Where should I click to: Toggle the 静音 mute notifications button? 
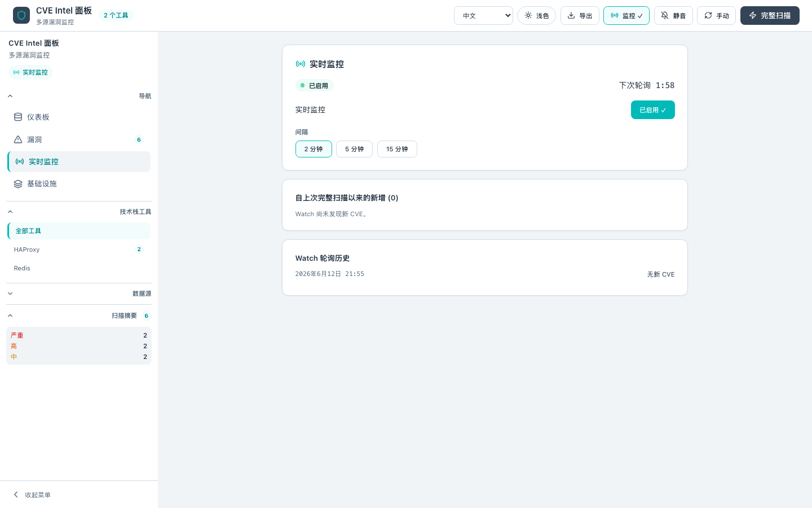[x=673, y=16]
